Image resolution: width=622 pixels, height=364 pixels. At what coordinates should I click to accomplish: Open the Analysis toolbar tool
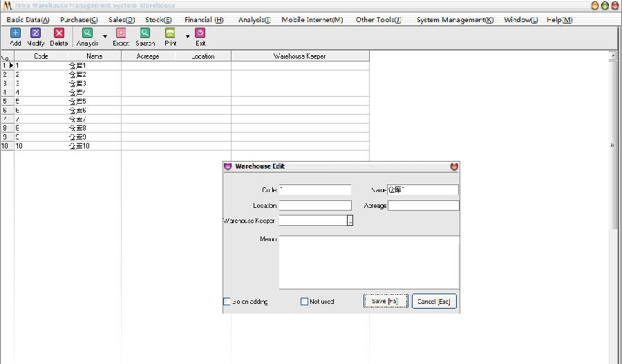coord(87,33)
